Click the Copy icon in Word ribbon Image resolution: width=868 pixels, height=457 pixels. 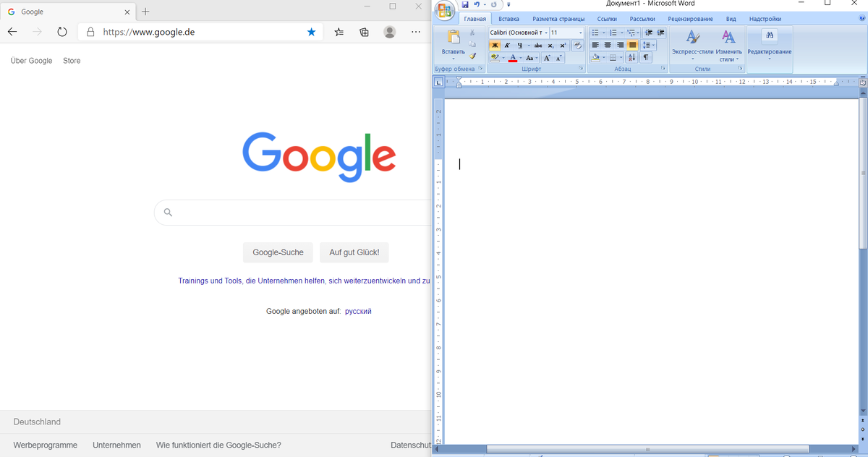tap(472, 44)
